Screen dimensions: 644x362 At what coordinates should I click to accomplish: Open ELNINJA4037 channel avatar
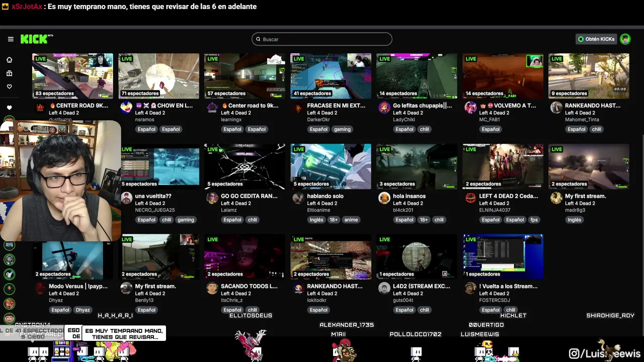point(470,198)
